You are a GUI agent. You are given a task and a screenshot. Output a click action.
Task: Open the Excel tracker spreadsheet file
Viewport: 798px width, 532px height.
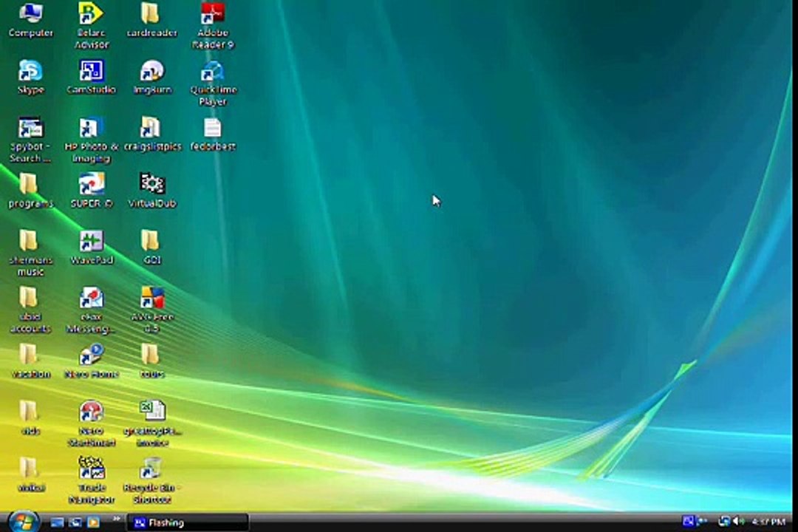[151, 424]
